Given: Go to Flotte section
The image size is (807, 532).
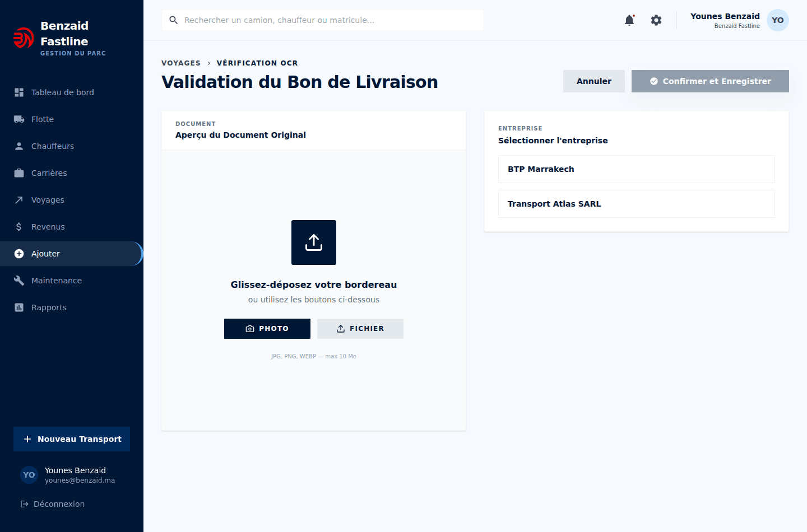Looking at the screenshot, I should point(72,119).
